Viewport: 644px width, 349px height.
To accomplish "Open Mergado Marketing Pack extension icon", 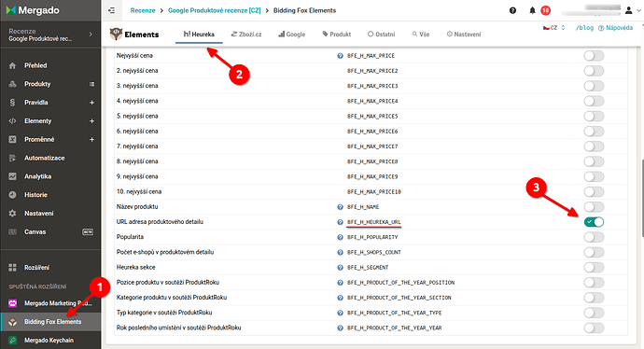I will tap(13, 303).
